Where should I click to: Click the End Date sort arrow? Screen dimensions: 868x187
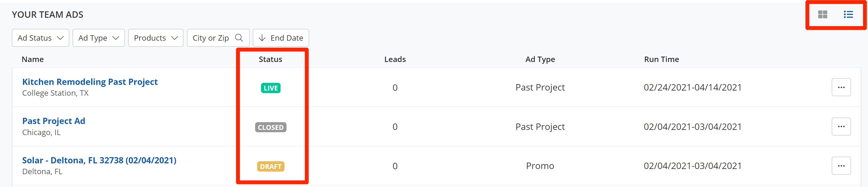262,38
